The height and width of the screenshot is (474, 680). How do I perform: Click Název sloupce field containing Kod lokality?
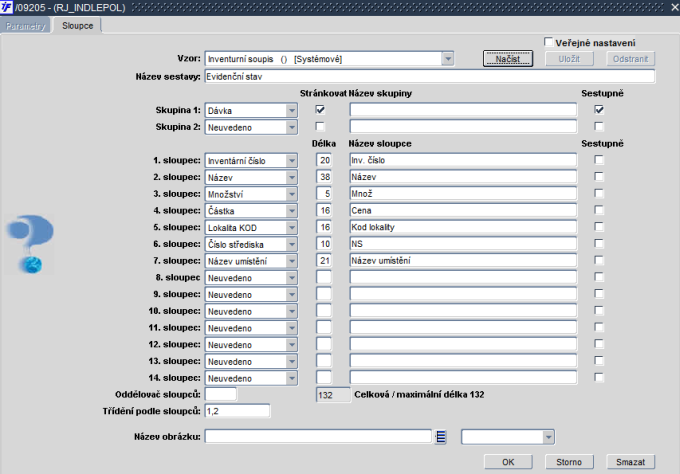tap(463, 227)
